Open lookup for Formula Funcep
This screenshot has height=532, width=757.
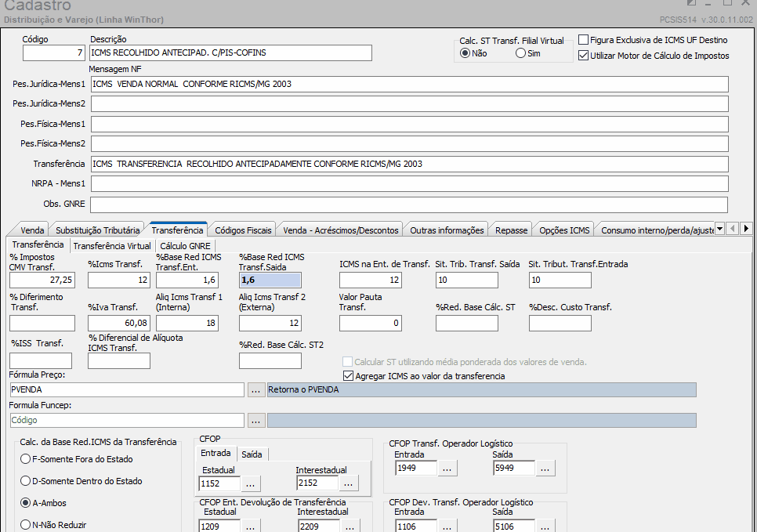(x=256, y=421)
